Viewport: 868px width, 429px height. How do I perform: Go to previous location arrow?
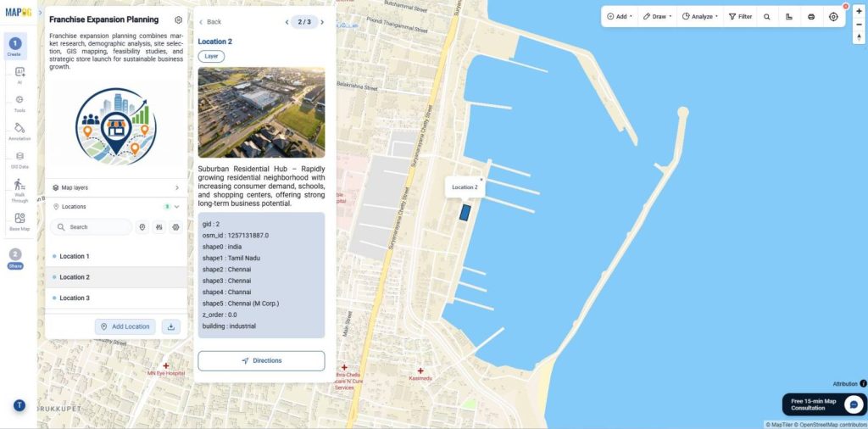(287, 22)
